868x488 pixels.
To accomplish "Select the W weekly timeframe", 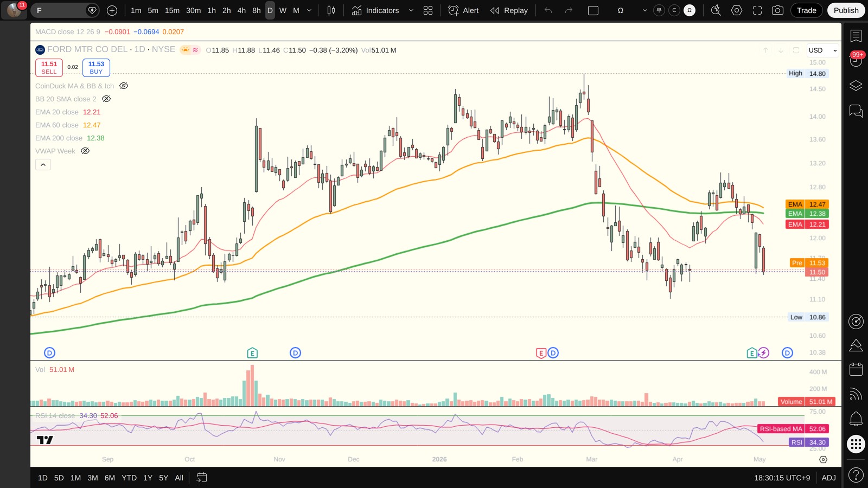I will [283, 10].
